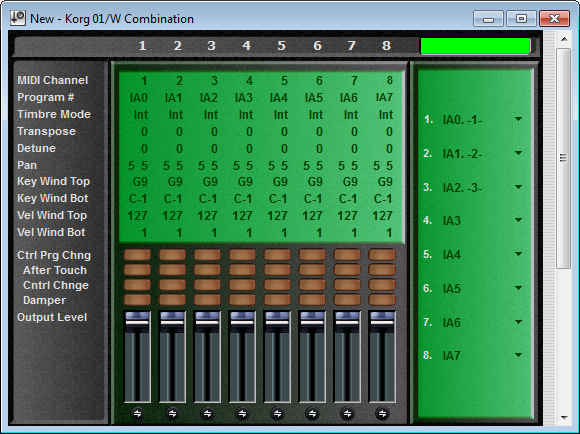Open the program dropdown for 1. IA0. -1-
This screenshot has height=434, width=580.
(x=518, y=119)
